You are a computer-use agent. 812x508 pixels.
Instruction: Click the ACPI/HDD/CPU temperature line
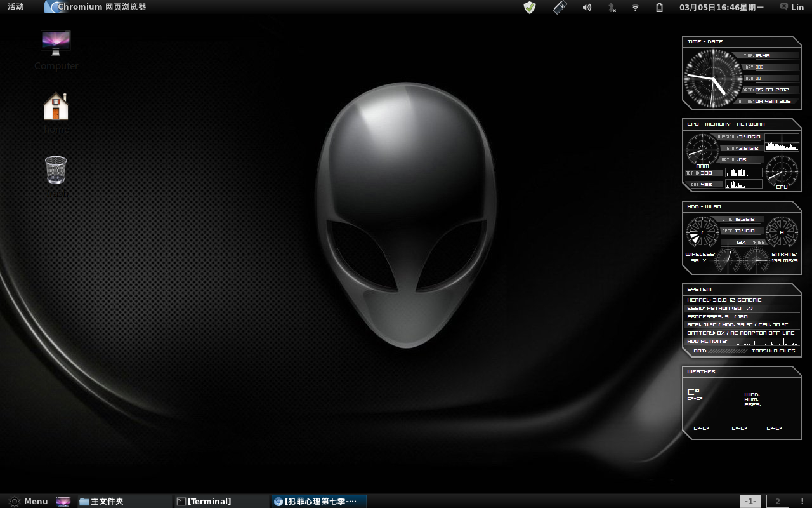tap(738, 324)
